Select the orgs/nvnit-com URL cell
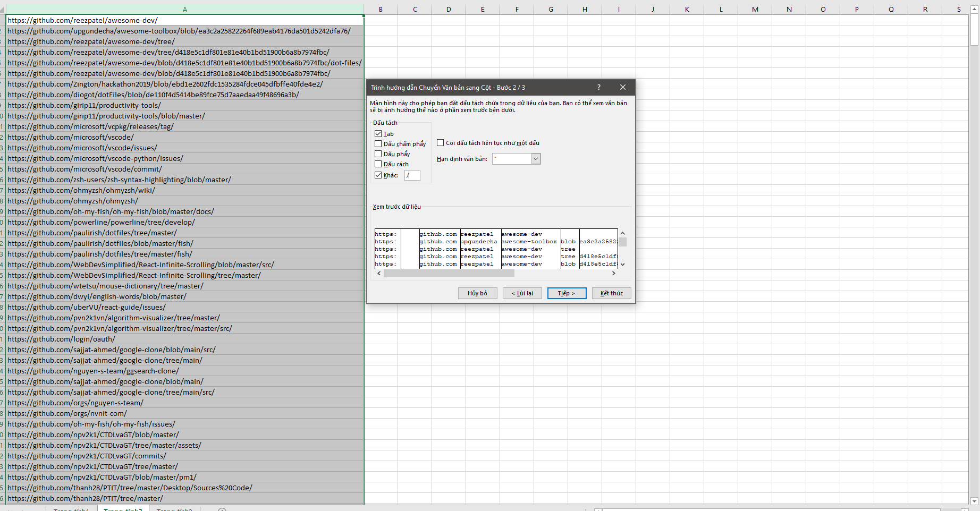Viewport: 980px width, 511px height. click(x=185, y=413)
